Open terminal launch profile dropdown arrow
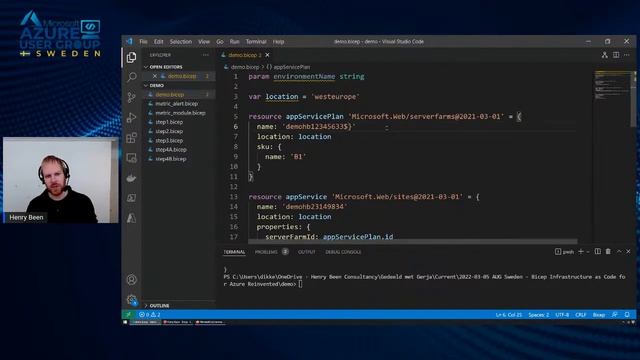Screen dimensions: 640x360 [x=588, y=252]
